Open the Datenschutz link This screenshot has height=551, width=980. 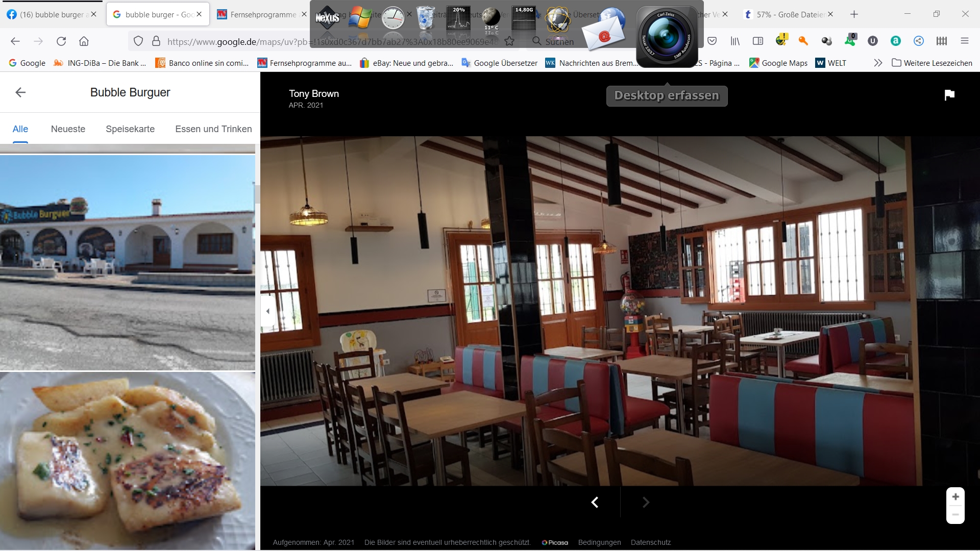pyautogui.click(x=650, y=542)
